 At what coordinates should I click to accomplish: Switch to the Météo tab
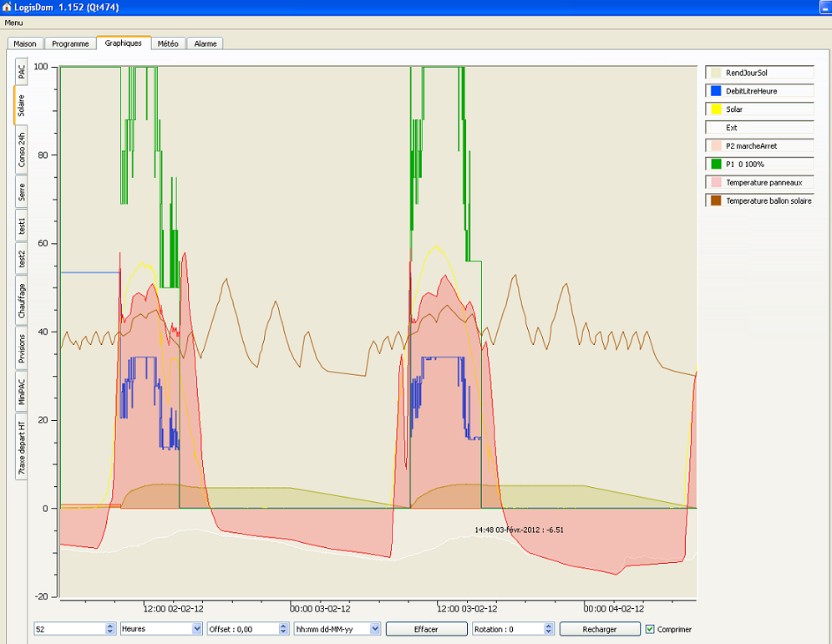point(167,43)
